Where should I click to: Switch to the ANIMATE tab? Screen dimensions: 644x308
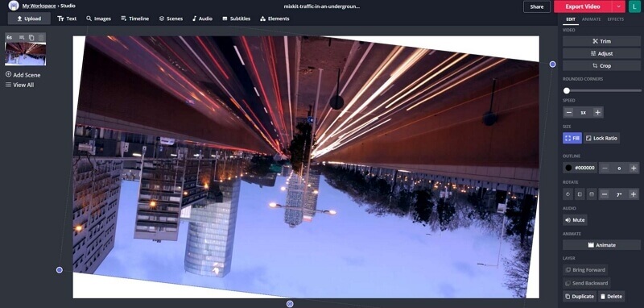pos(592,19)
